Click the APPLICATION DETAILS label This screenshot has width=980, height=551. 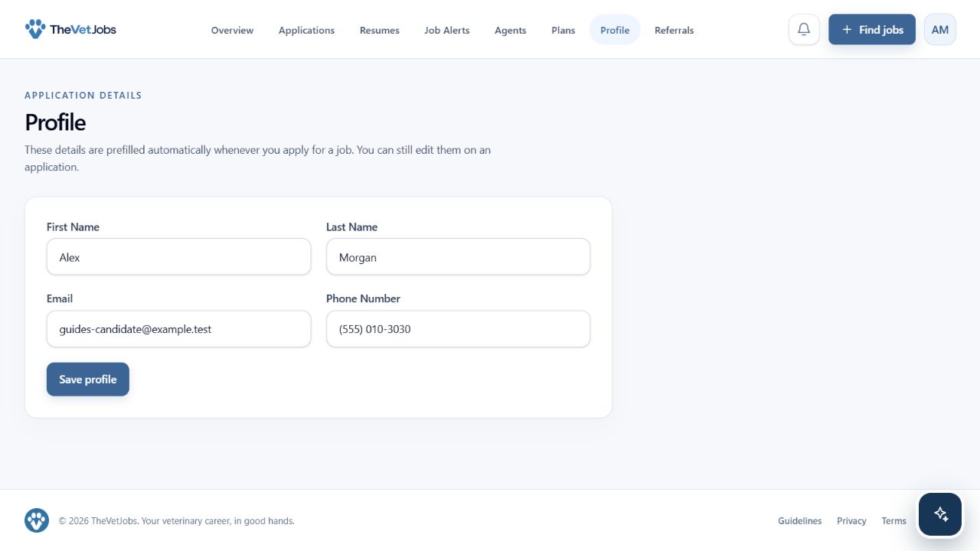(83, 96)
